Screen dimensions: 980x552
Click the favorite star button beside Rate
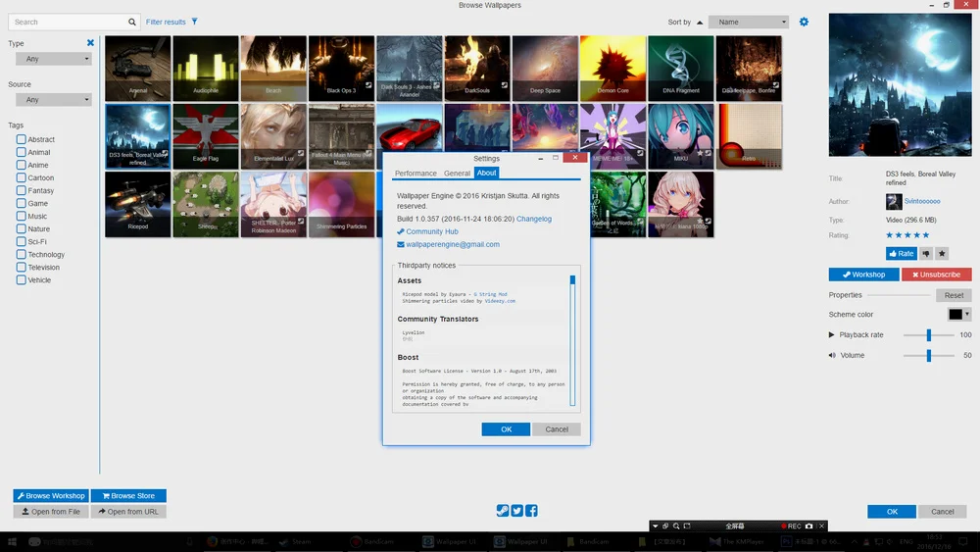pos(942,253)
